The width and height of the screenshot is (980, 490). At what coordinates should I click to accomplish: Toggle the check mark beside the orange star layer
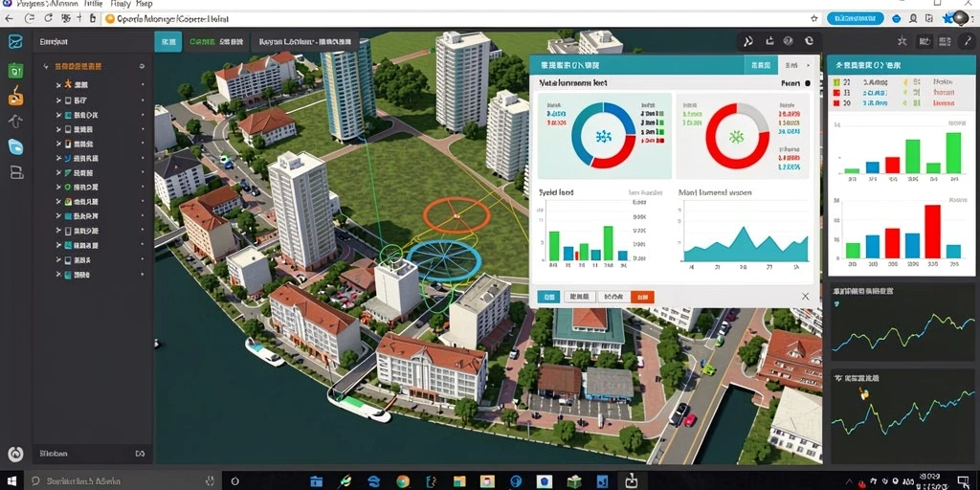(58, 84)
